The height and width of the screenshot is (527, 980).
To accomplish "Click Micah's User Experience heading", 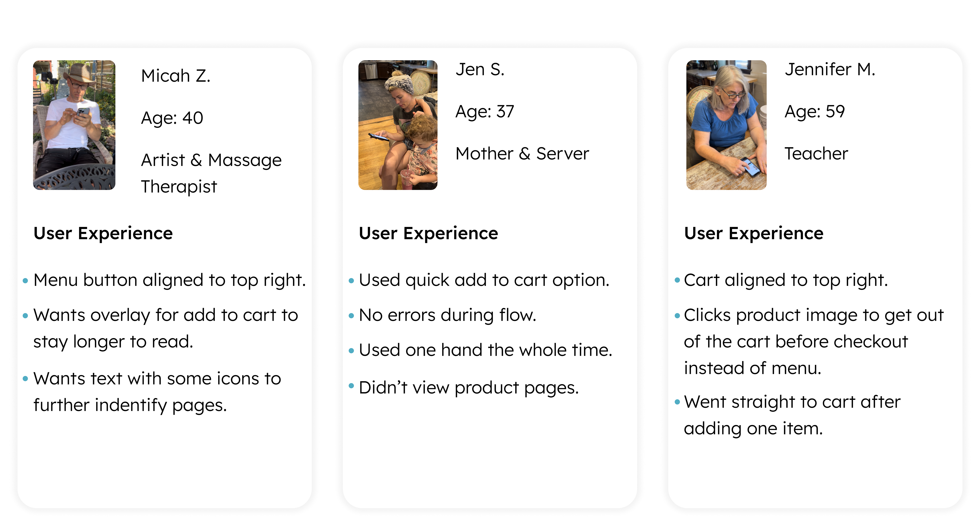I will (103, 233).
